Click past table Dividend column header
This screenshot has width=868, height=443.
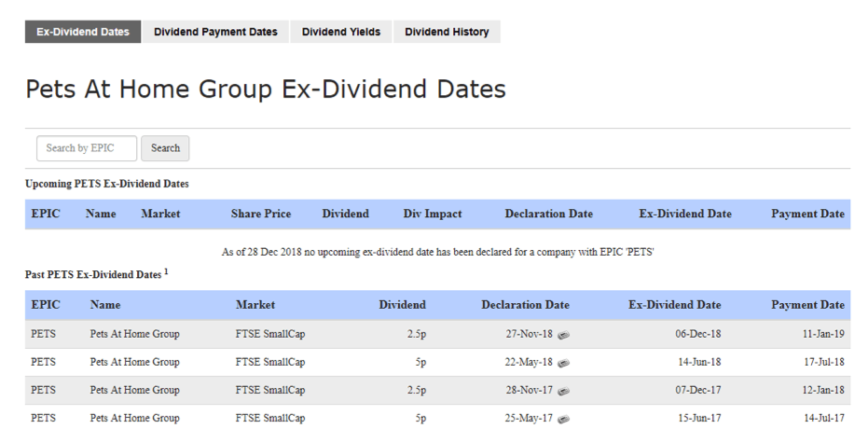403,305
